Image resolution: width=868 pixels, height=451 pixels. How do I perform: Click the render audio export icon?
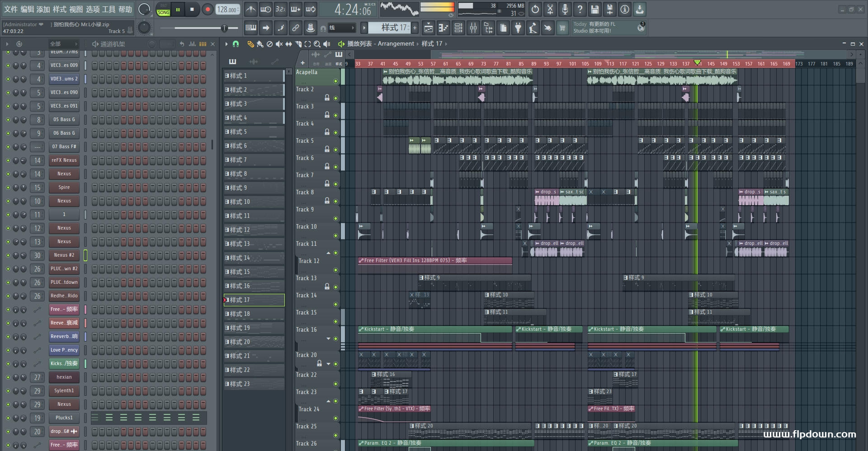pos(609,9)
